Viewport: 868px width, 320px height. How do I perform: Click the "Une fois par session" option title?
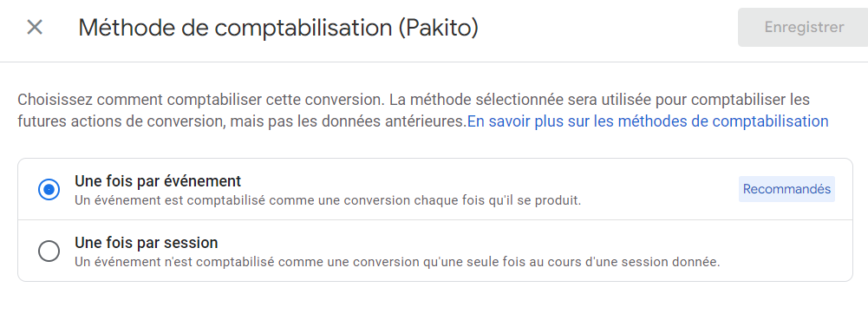(147, 243)
